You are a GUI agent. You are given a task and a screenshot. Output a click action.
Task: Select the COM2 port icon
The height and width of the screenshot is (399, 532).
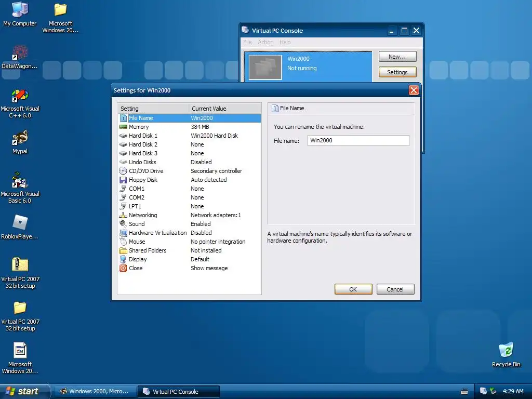point(123,197)
